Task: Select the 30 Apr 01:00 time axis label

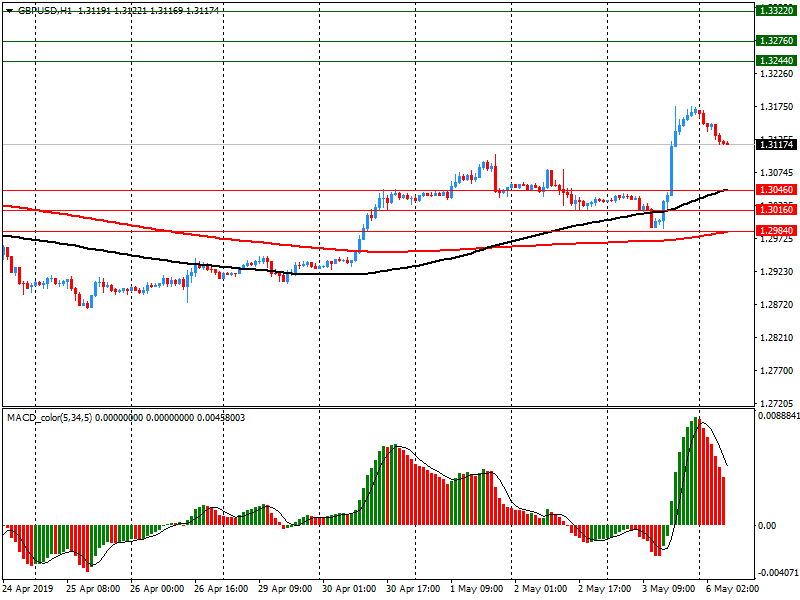Action: coord(348,590)
